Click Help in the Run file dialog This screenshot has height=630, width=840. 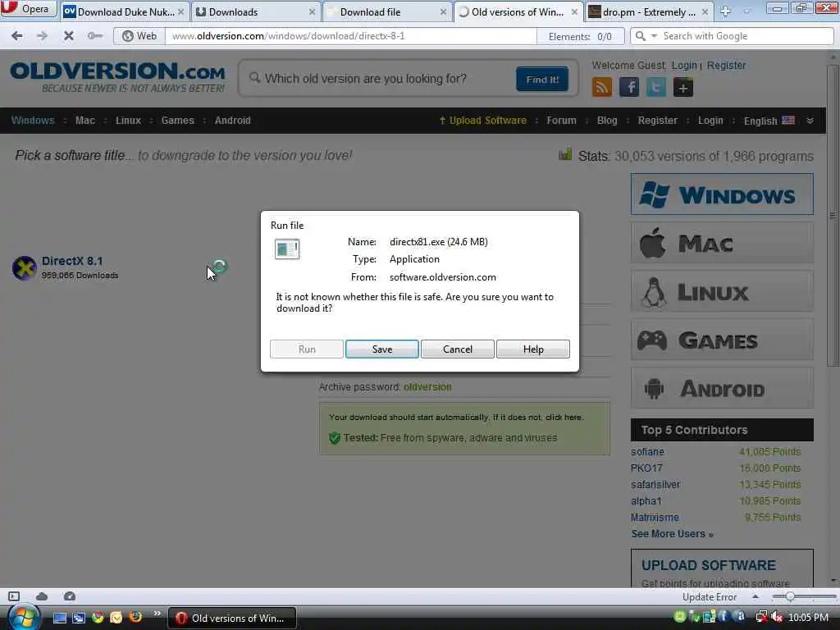coord(533,349)
